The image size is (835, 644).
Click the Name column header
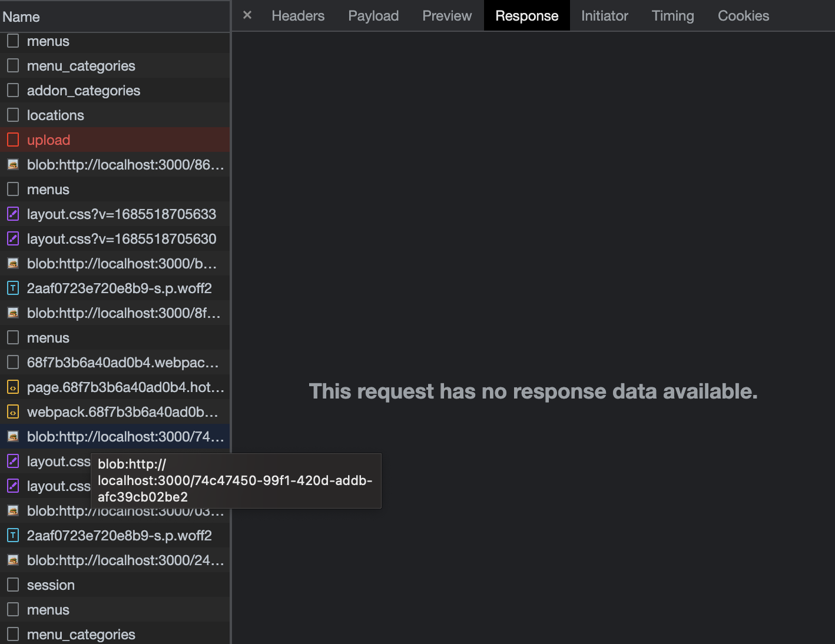[21, 16]
